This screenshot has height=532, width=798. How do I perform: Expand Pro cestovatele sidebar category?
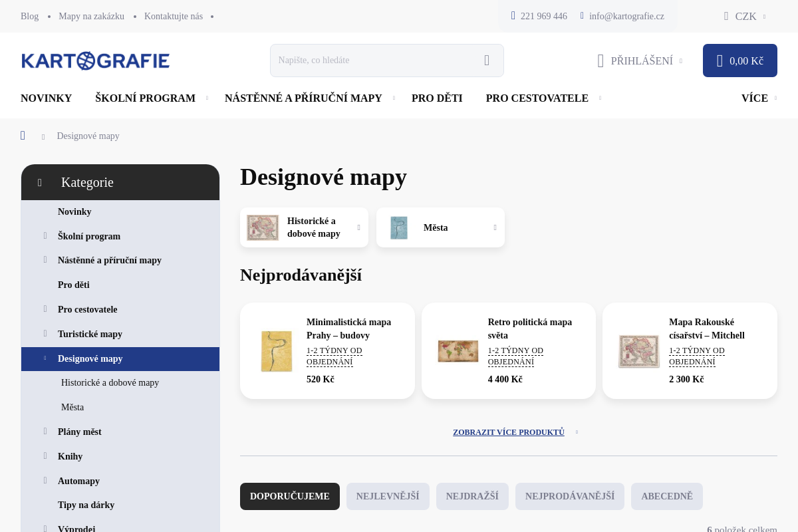click(x=45, y=309)
